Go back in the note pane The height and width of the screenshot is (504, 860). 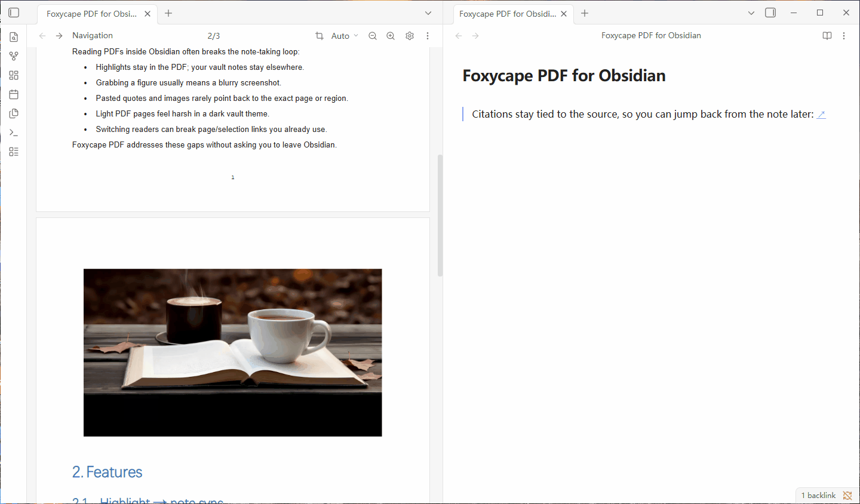[x=459, y=36]
